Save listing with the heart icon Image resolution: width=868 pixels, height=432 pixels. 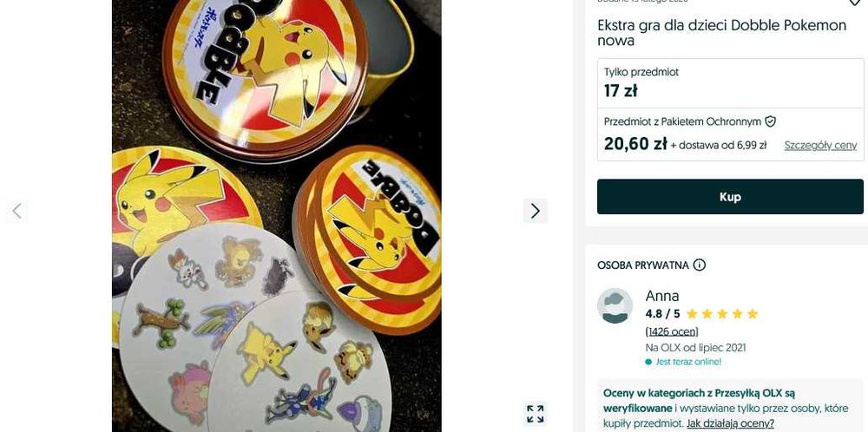coord(854,3)
